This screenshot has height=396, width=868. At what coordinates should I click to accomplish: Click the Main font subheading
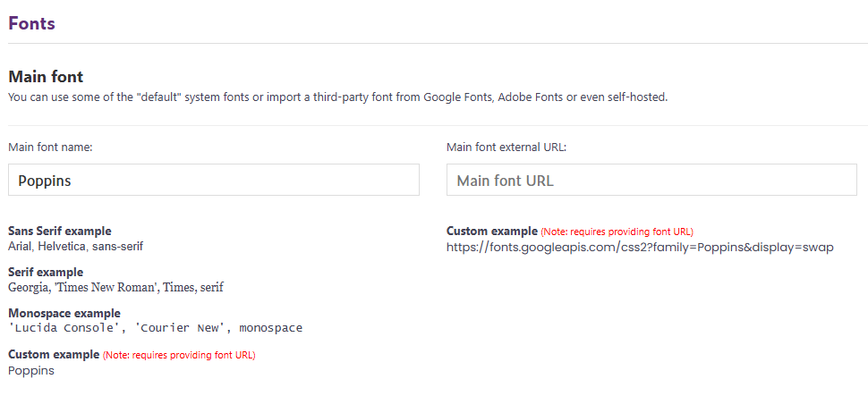pos(46,76)
